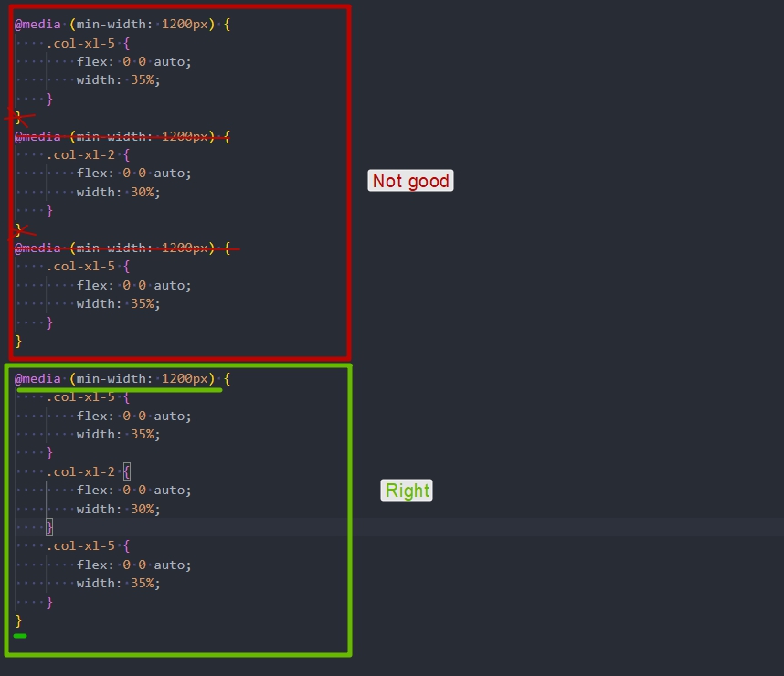Click the final yellow brace in green box
The height and width of the screenshot is (676, 784).
pos(18,620)
